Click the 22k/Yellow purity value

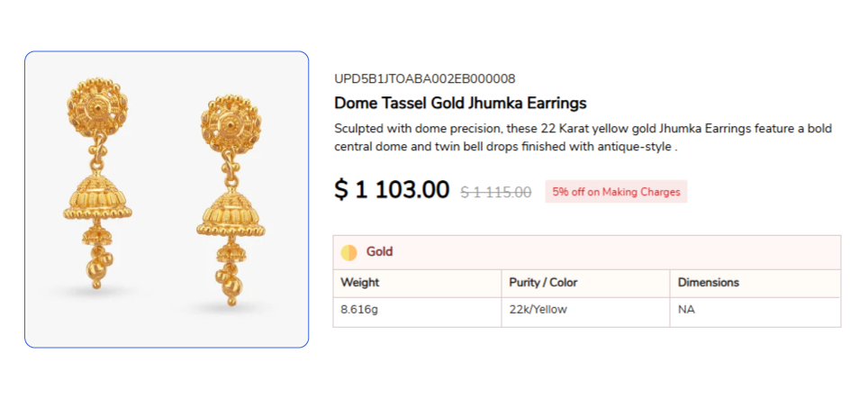click(x=539, y=310)
